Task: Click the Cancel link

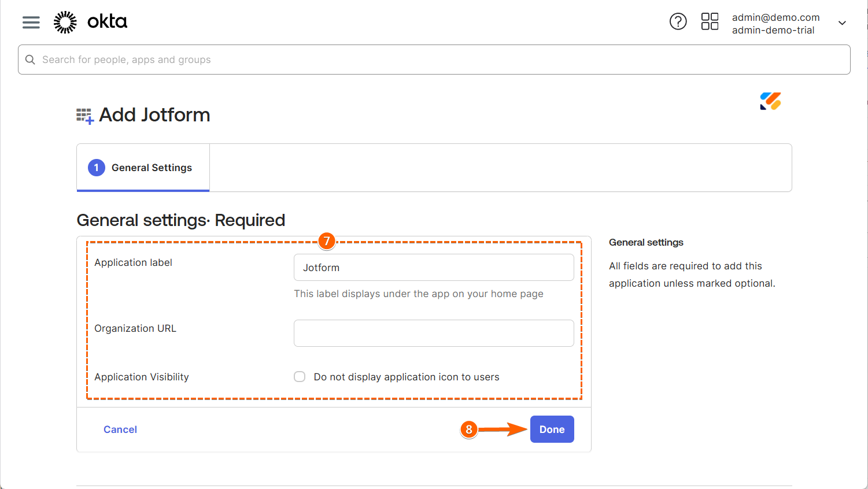Action: tap(120, 429)
